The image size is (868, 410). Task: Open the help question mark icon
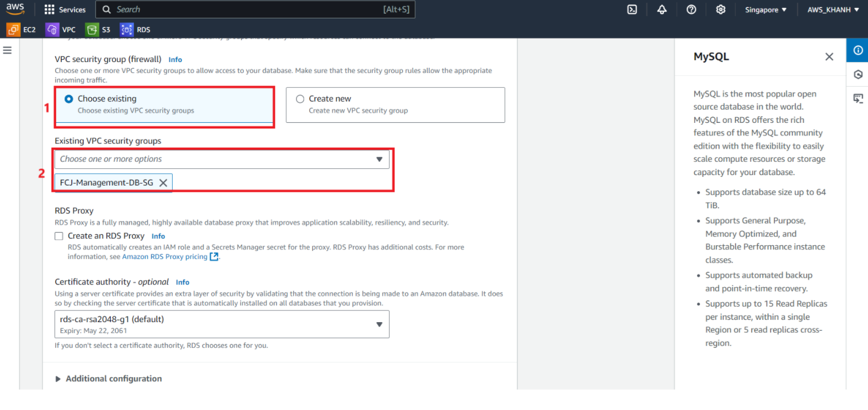click(691, 9)
